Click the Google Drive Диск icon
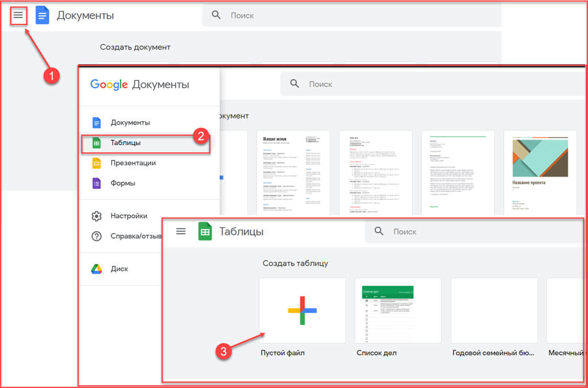 (x=97, y=269)
